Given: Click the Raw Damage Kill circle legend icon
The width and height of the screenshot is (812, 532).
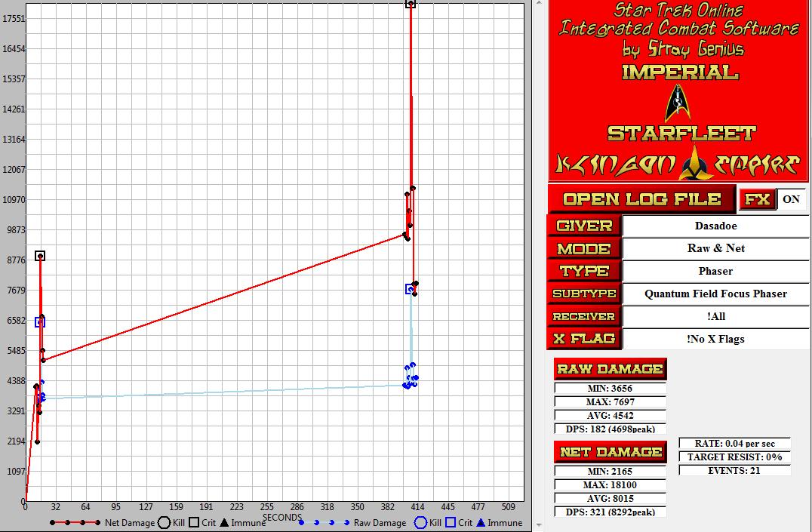Looking at the screenshot, I should [420, 523].
